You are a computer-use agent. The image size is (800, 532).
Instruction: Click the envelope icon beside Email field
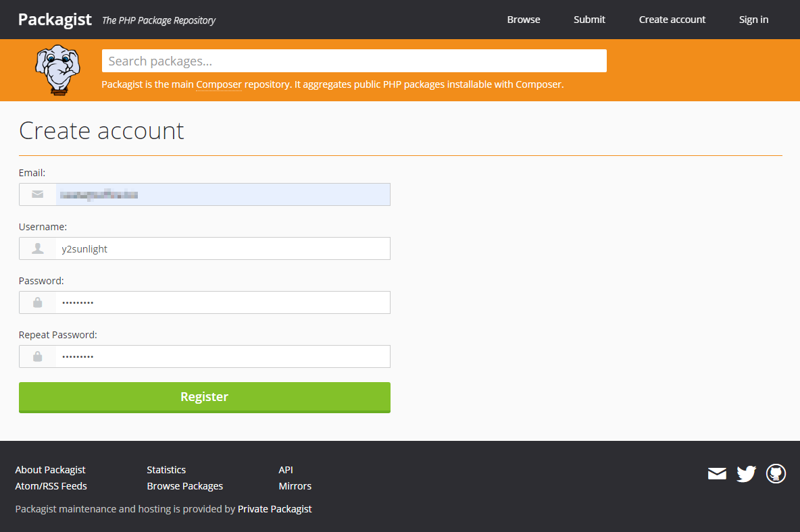coord(38,194)
